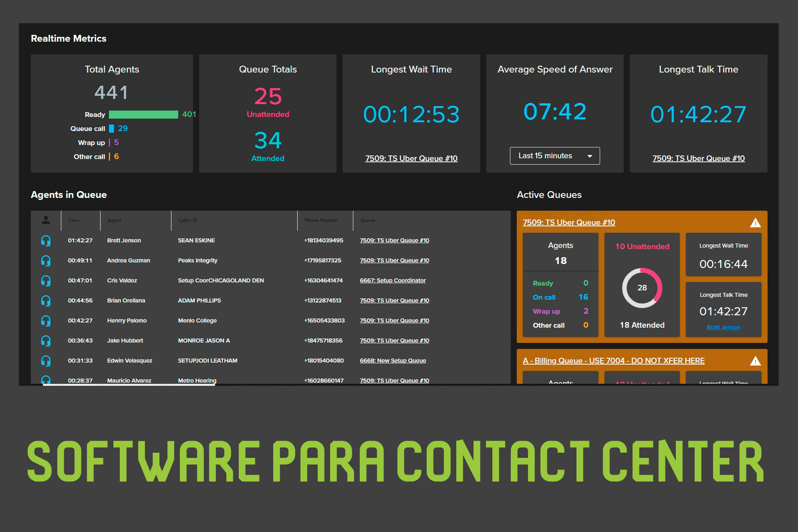Viewport: 798px width, 532px height.
Task: Click the horizontal scrollbar under the agents table
Action: (x=129, y=385)
